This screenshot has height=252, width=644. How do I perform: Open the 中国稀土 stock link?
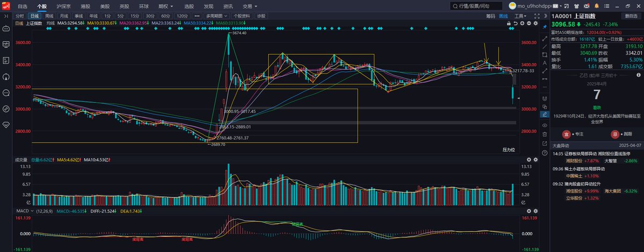point(574,176)
